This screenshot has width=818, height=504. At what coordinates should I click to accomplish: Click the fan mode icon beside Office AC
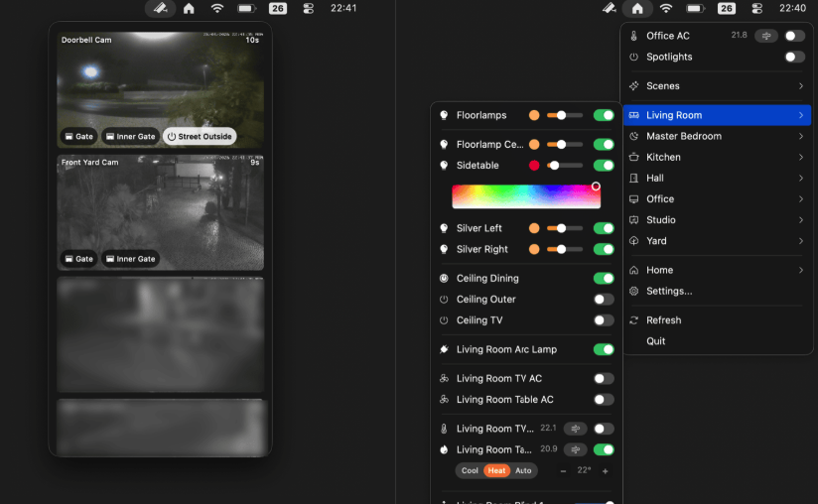(765, 36)
